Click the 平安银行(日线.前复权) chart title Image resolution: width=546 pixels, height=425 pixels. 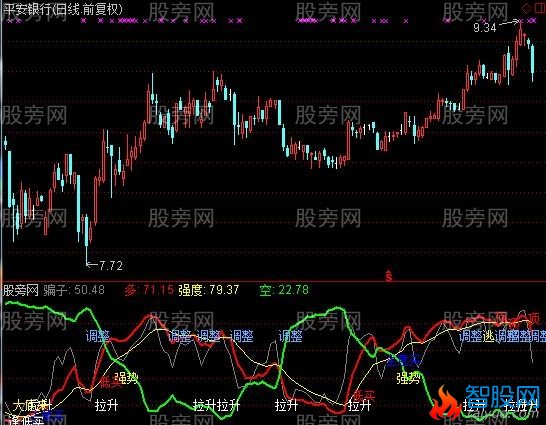[62, 9]
